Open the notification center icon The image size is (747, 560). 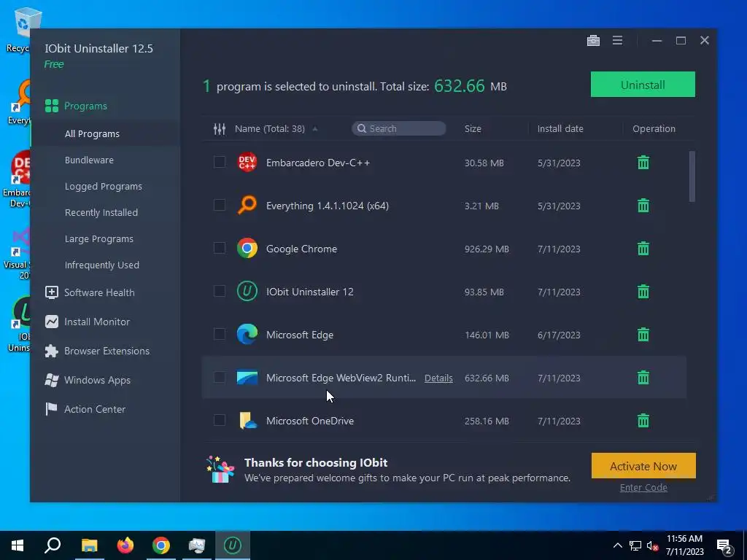point(724,545)
